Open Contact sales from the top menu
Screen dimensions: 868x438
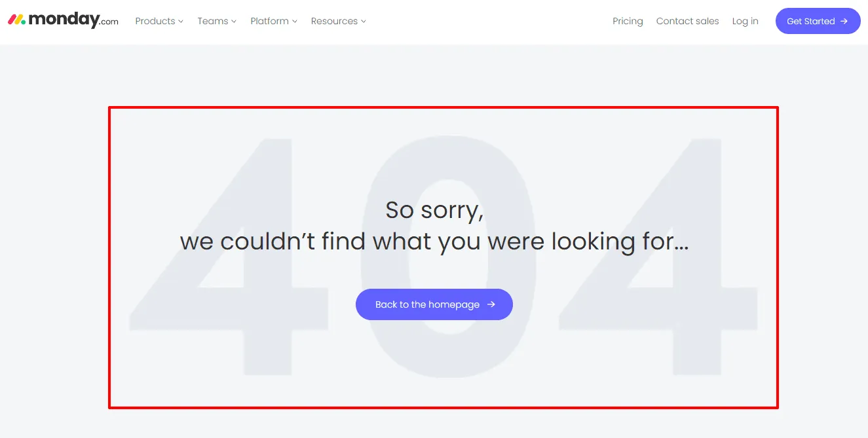click(687, 21)
